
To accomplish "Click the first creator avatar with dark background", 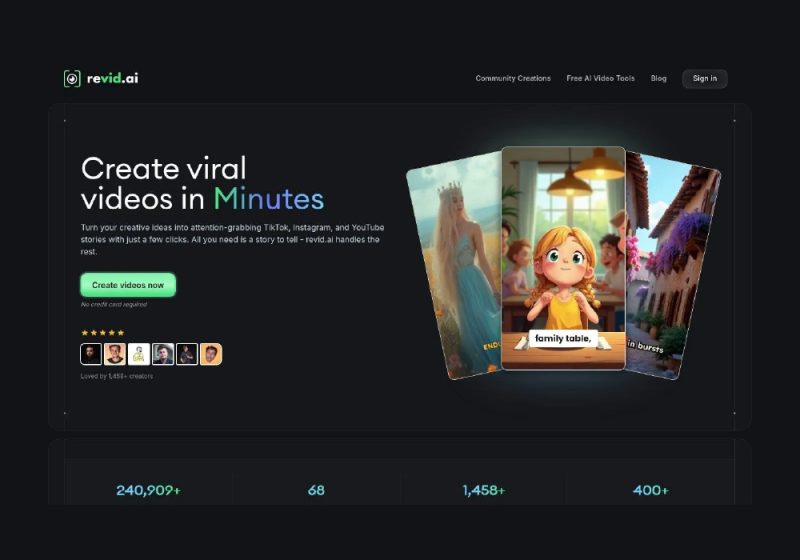I will [91, 354].
